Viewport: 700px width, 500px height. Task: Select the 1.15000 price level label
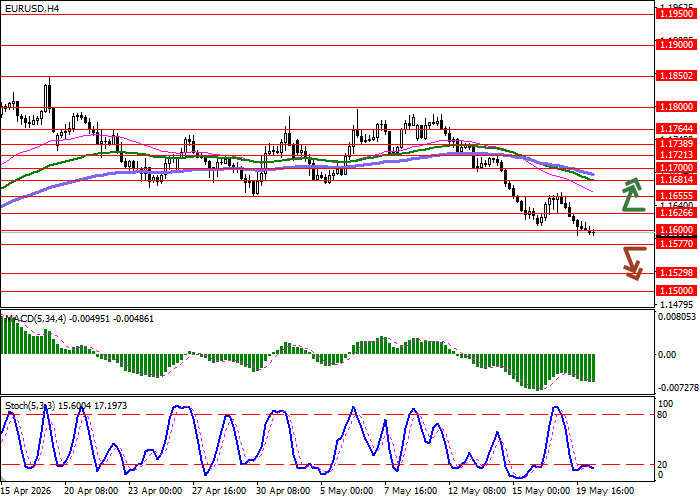coord(676,291)
